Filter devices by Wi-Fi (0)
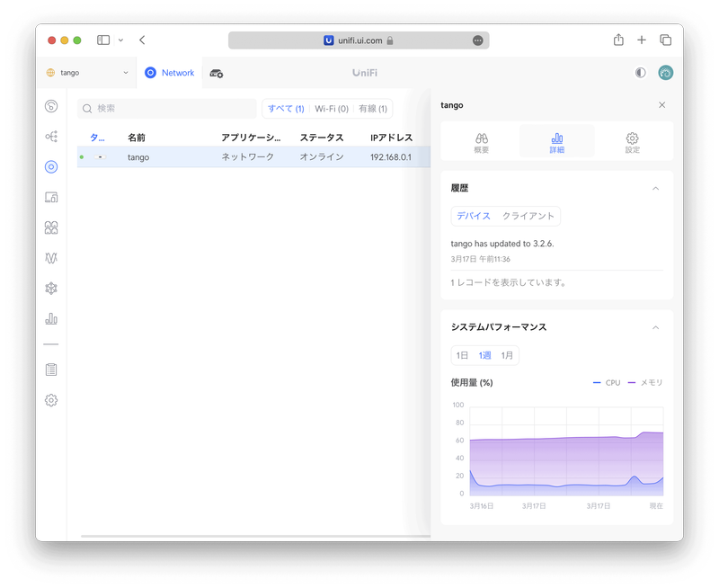This screenshot has width=719, height=588. (x=331, y=109)
